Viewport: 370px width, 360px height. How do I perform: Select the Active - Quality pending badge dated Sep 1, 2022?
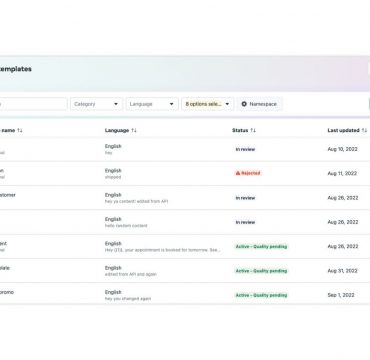pyautogui.click(x=261, y=295)
